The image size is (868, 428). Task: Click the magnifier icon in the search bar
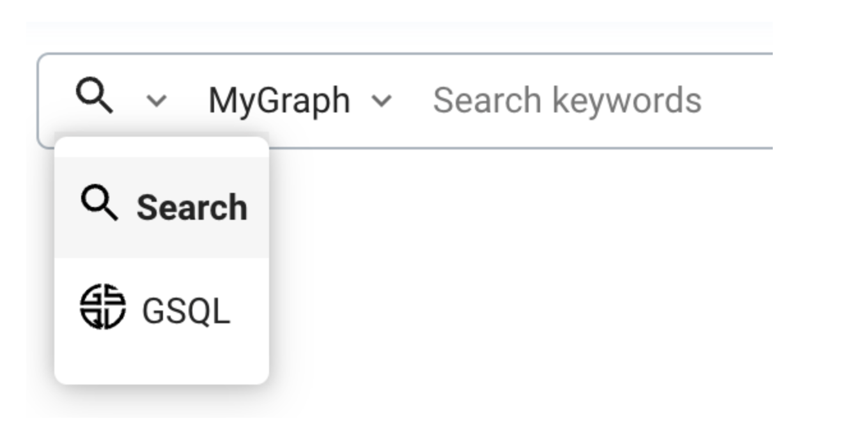click(95, 97)
